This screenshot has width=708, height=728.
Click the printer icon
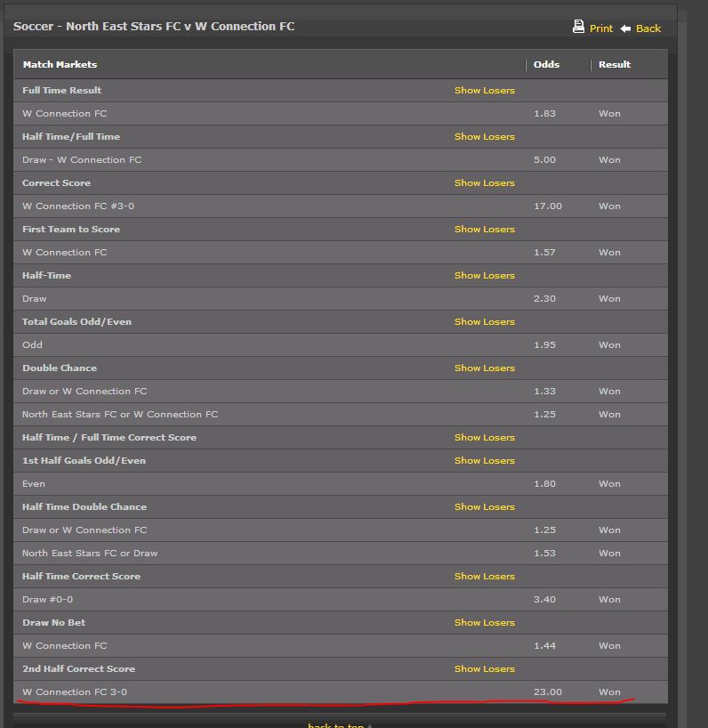(x=578, y=27)
